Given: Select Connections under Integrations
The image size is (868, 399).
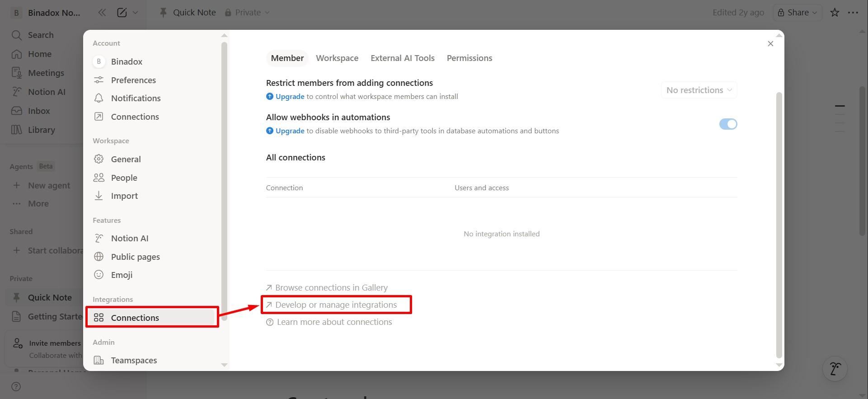Looking at the screenshot, I should [152, 318].
